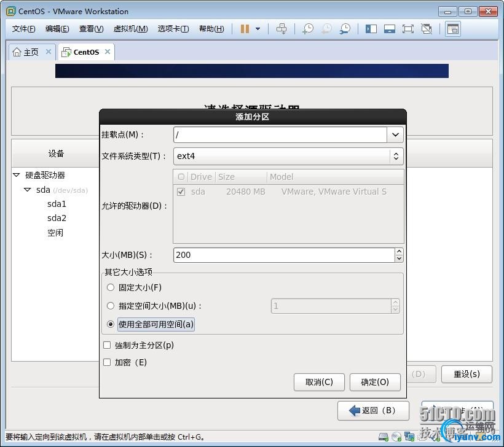Click the home icon on the 主页 tab

[x=17, y=52]
